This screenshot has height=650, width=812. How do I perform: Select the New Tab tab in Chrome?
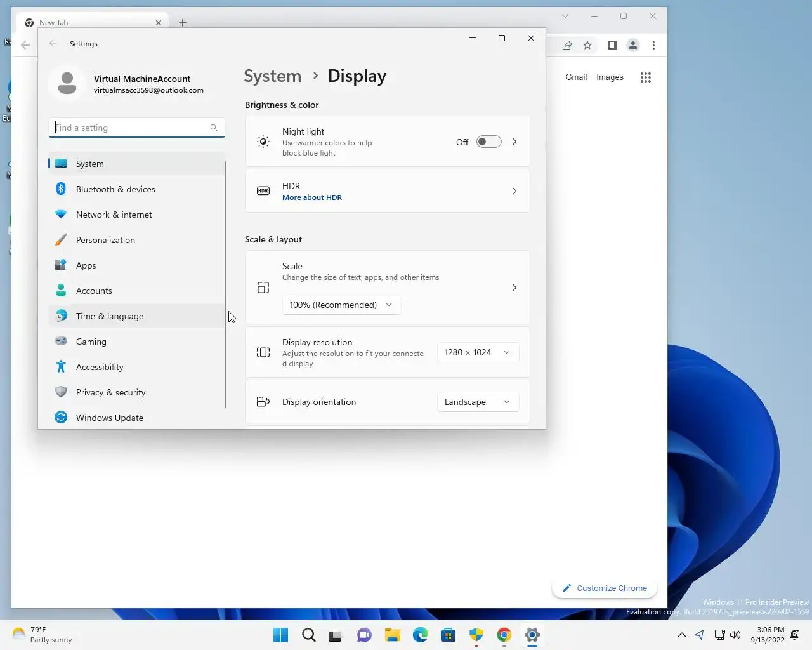click(94, 23)
